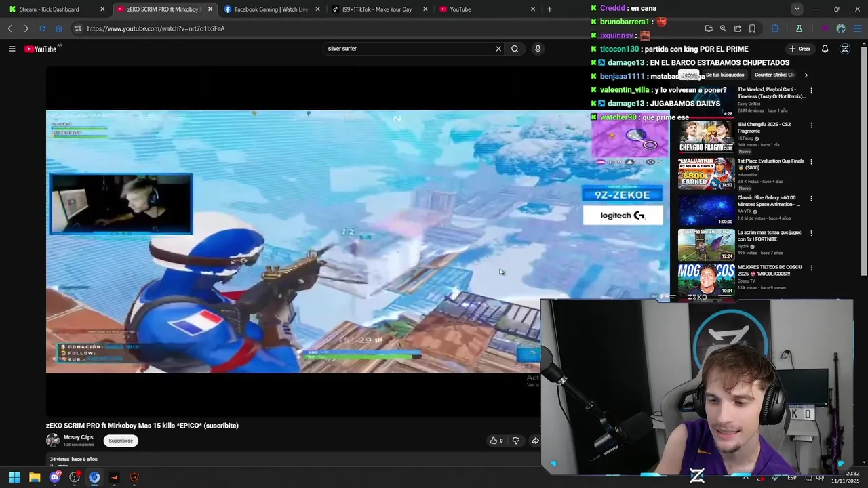Viewport: 868px width, 488px height.
Task: Reload the current page
Action: [x=42, y=28]
